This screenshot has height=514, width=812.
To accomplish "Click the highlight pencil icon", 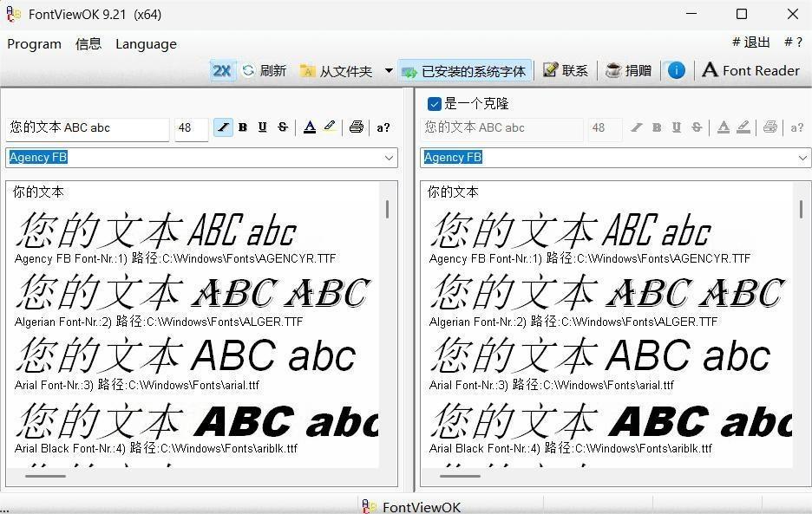I will (330, 127).
